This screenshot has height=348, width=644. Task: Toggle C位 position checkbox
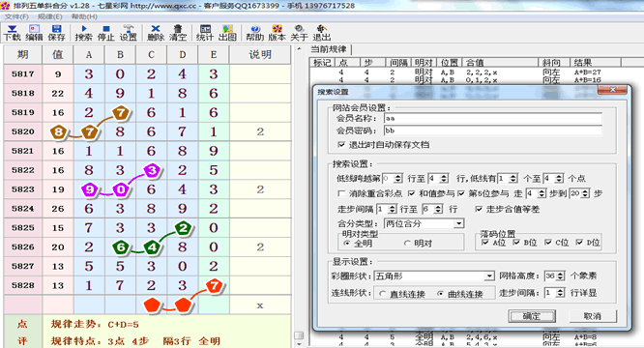coord(548,243)
